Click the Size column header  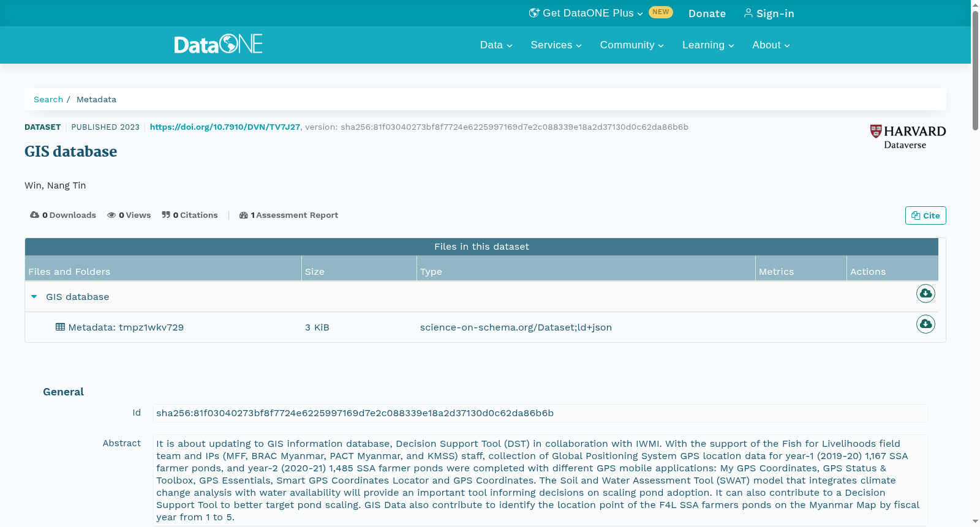pyautogui.click(x=359, y=268)
